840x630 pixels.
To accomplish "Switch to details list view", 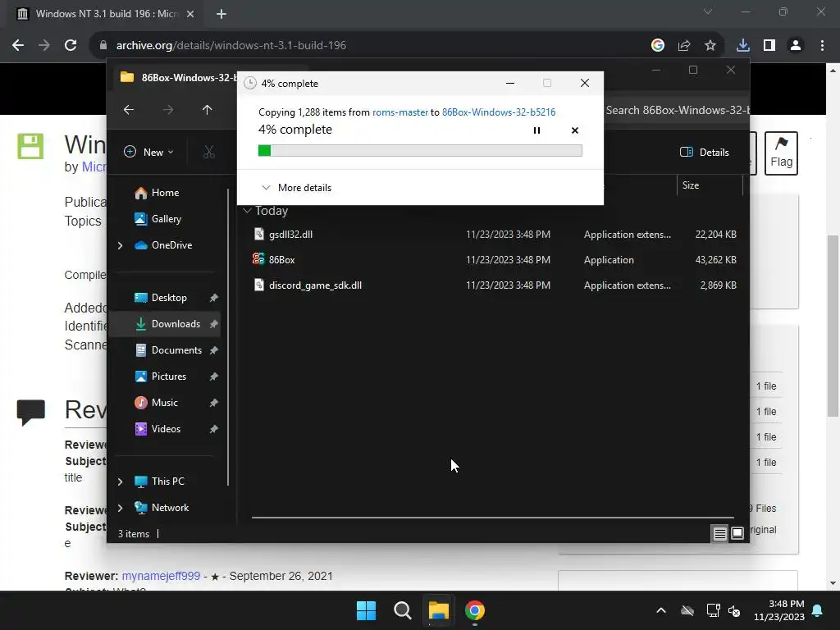I will pyautogui.click(x=719, y=533).
